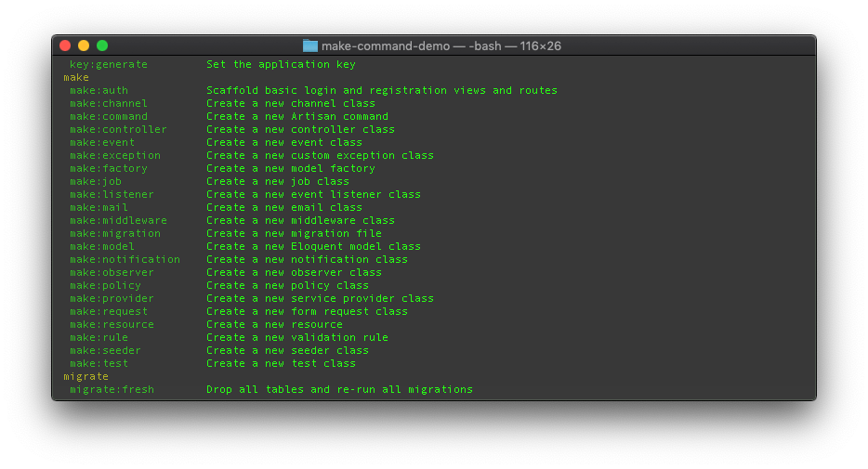The image size is (868, 469).
Task: Click 'Create a new job class' text
Action: click(278, 181)
